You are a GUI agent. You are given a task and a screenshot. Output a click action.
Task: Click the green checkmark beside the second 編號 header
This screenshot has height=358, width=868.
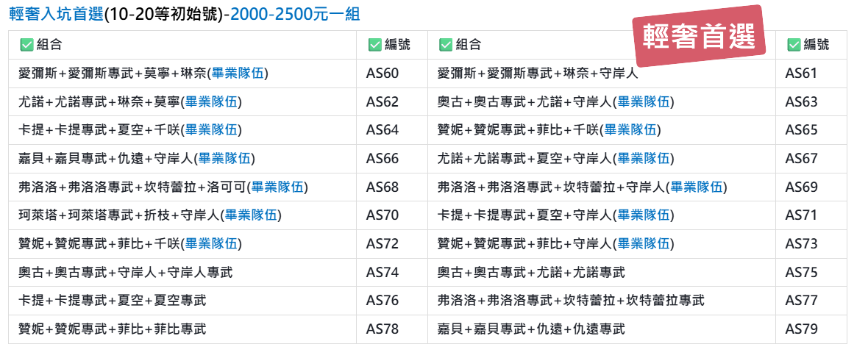coord(794,45)
